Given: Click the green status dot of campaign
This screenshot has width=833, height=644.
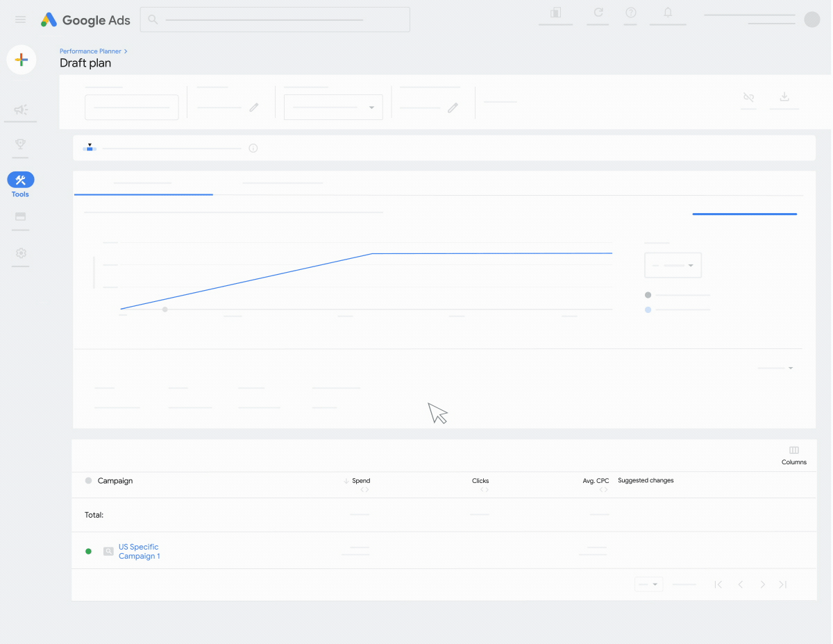Looking at the screenshot, I should tap(88, 552).
